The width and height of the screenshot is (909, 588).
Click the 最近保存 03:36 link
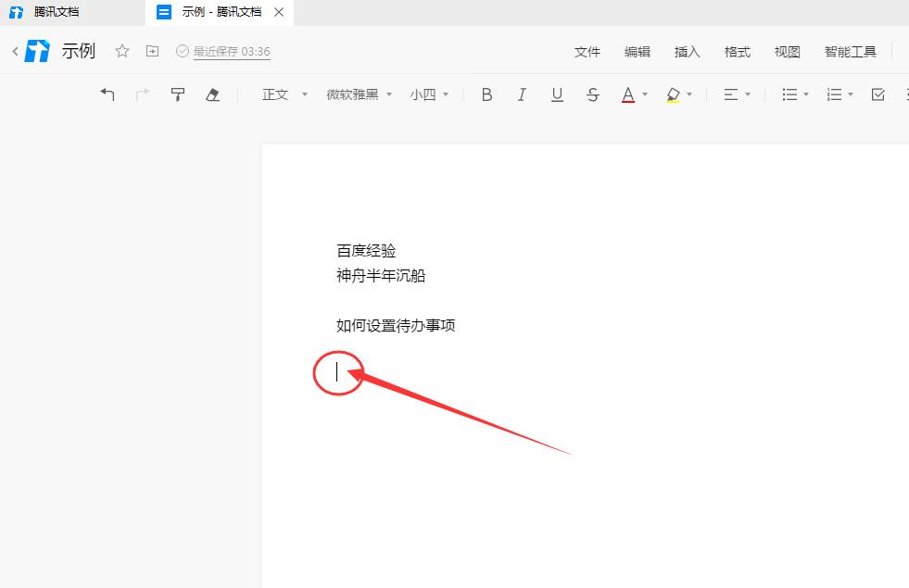point(230,52)
